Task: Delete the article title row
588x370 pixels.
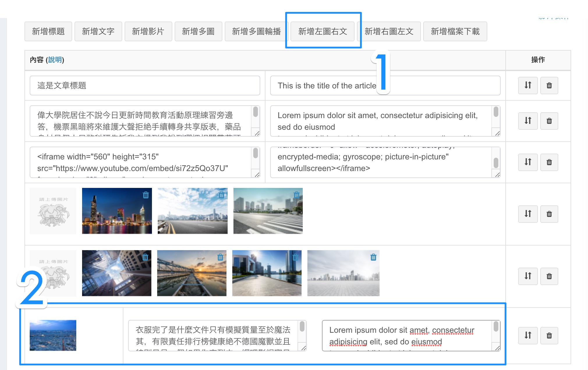Action: coord(549,85)
